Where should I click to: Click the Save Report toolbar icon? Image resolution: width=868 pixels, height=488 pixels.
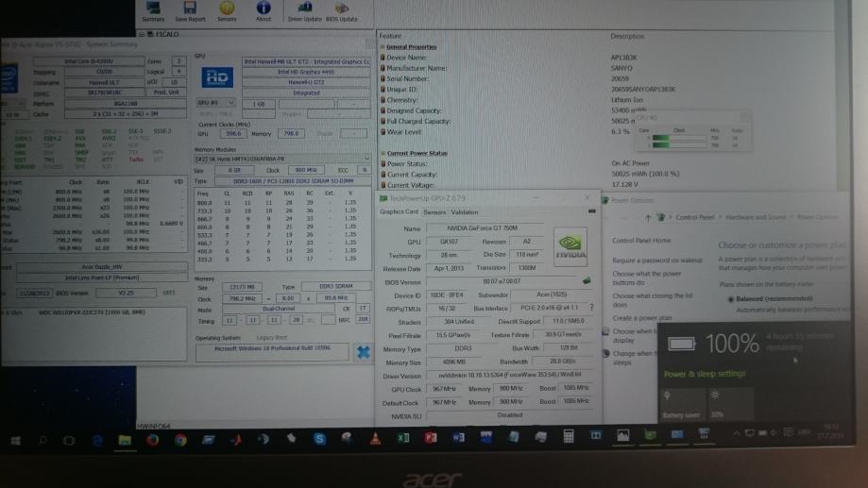point(190,11)
